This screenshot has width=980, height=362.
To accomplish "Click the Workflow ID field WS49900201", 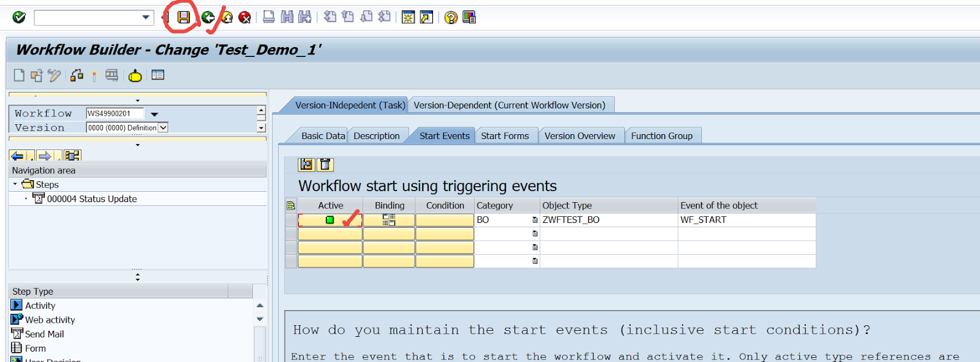I will (115, 113).
